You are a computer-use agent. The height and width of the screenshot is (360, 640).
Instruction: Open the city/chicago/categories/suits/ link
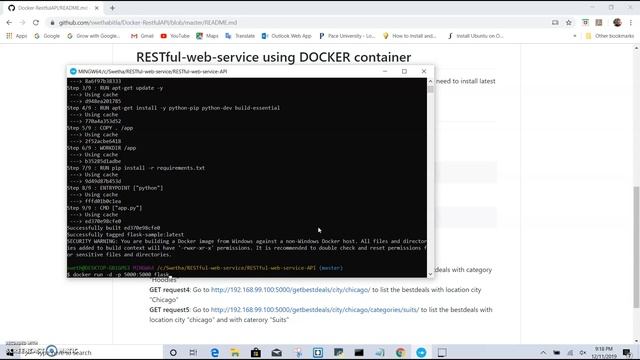pyautogui.click(x=315, y=310)
